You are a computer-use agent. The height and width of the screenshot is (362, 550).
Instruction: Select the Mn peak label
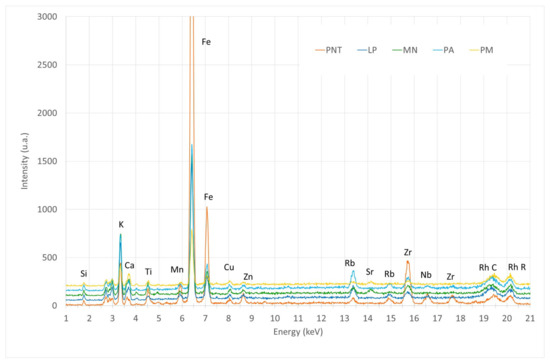tap(177, 269)
